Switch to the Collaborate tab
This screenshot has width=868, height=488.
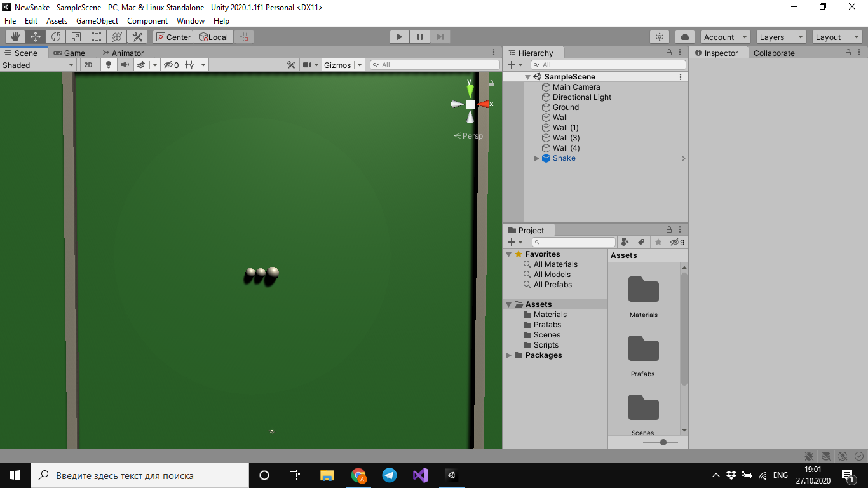pyautogui.click(x=774, y=53)
